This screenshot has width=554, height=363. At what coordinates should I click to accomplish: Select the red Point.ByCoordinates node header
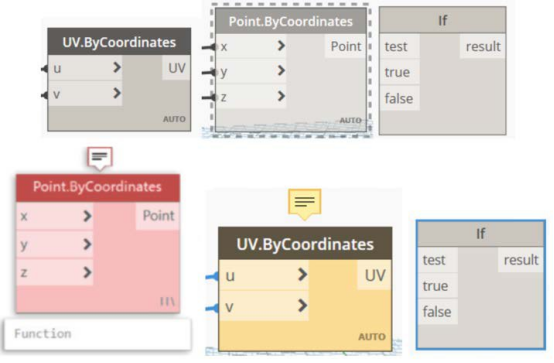pyautogui.click(x=98, y=187)
